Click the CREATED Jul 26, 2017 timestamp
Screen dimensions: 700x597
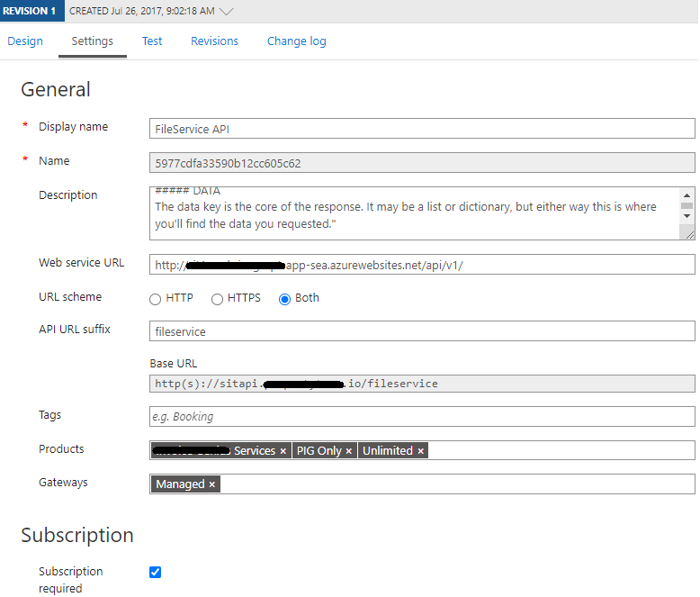pyautogui.click(x=142, y=11)
